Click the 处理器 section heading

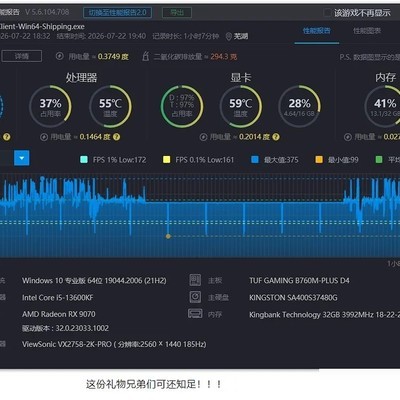coord(81,78)
